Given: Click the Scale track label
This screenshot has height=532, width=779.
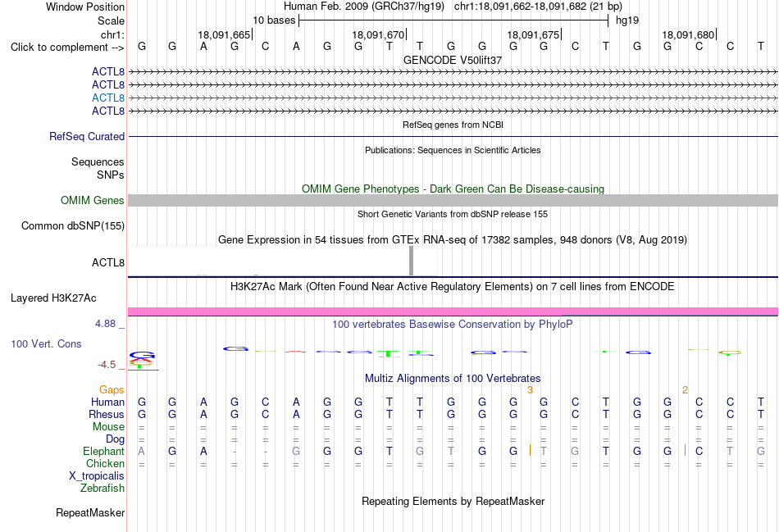Looking at the screenshot, I should 111,20.
